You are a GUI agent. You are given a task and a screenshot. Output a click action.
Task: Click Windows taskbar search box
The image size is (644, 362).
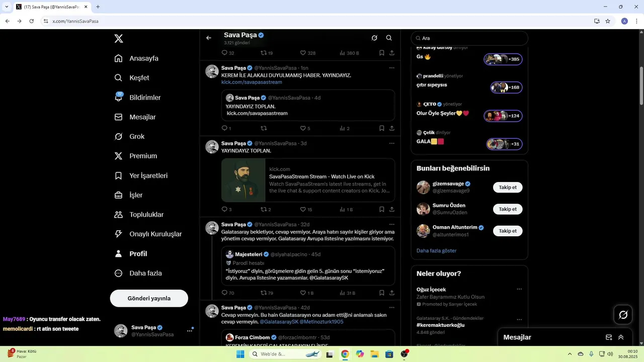(286, 354)
